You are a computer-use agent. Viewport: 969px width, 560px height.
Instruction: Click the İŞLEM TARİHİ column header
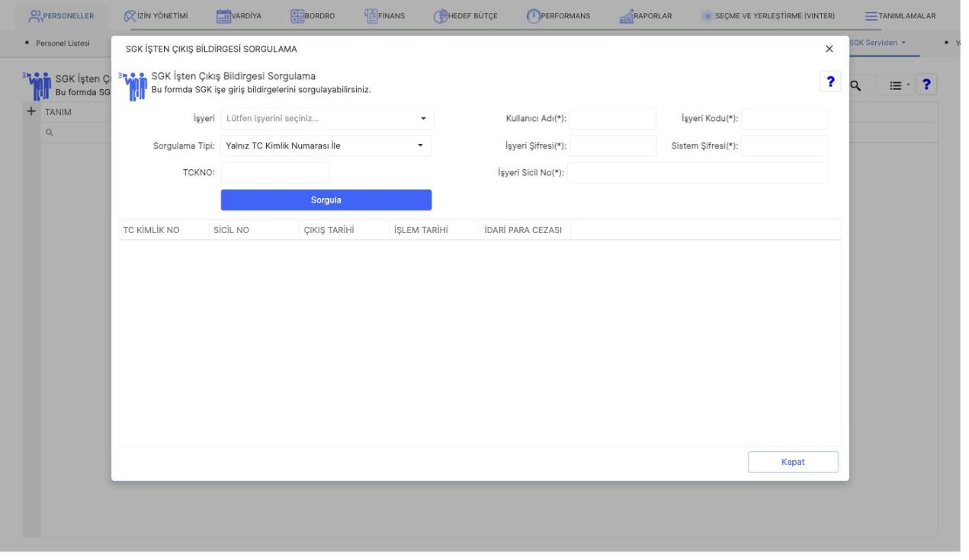pos(433,230)
